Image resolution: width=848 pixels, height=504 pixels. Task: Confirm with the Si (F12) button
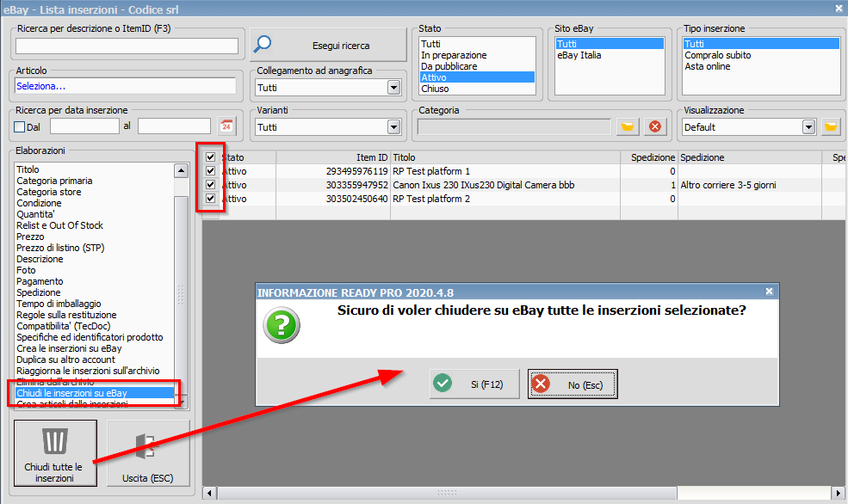[x=474, y=384]
